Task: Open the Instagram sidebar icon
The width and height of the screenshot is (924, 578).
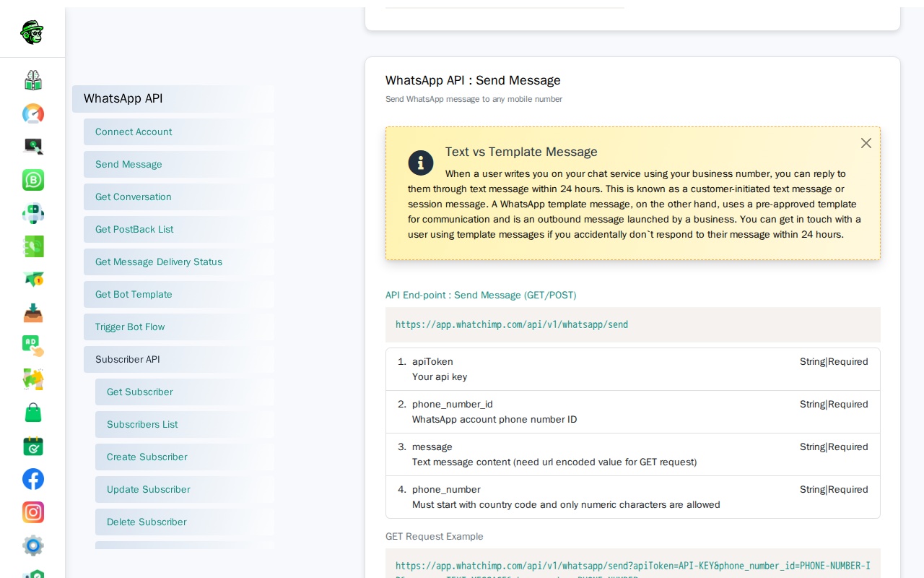Action: [33, 512]
